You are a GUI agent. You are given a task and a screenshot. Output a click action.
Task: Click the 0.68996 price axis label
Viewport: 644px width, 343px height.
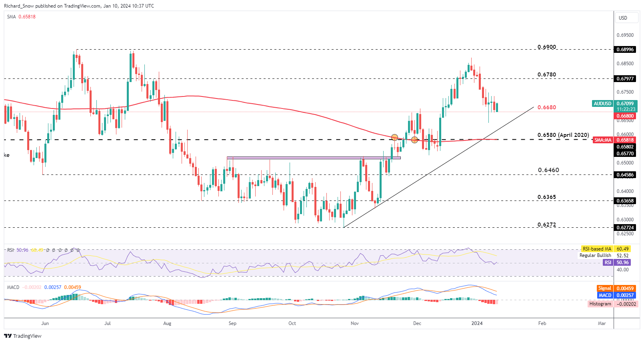coord(625,50)
